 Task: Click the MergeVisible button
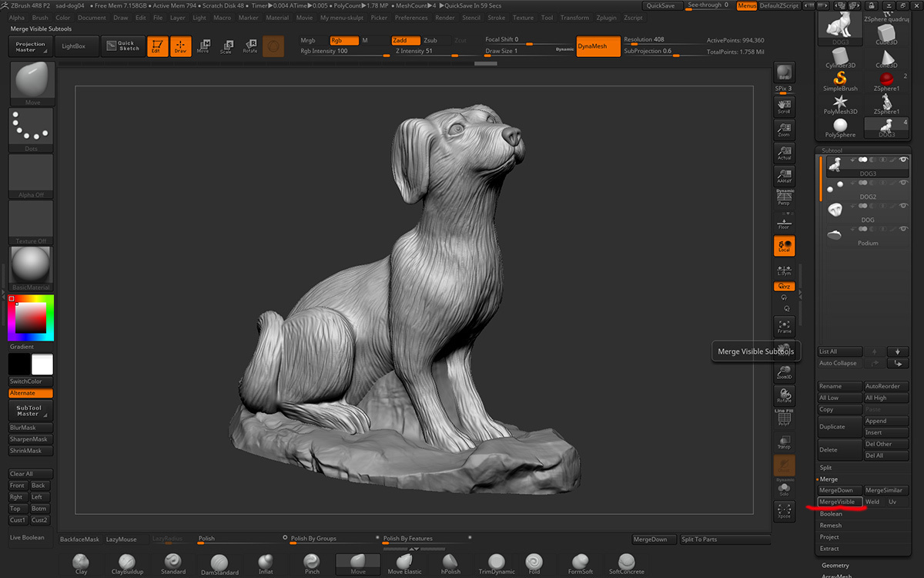pyautogui.click(x=837, y=502)
